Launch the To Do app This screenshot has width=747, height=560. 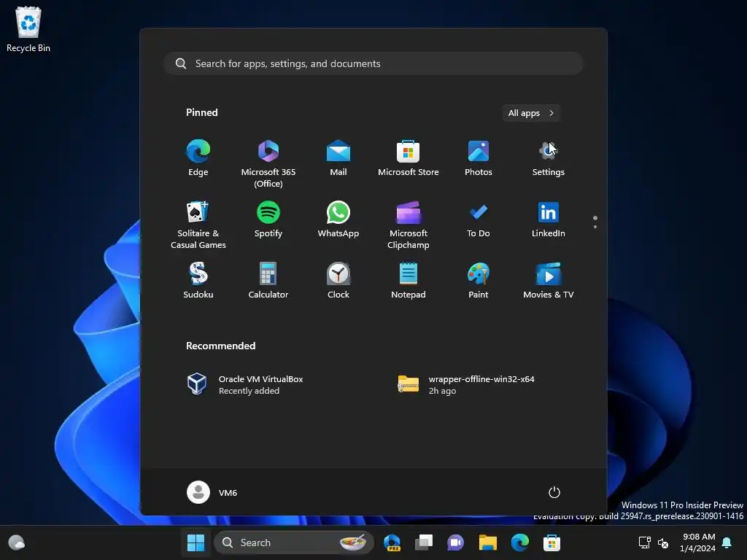pos(479,220)
